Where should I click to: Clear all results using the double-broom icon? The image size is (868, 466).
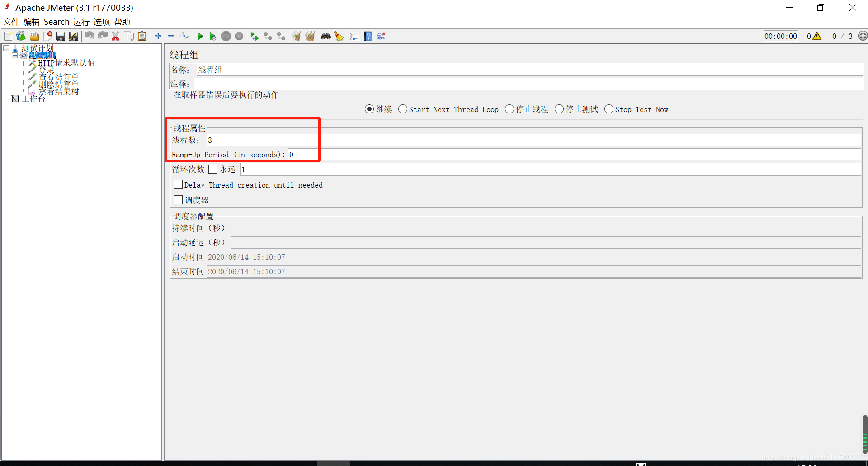[310, 36]
